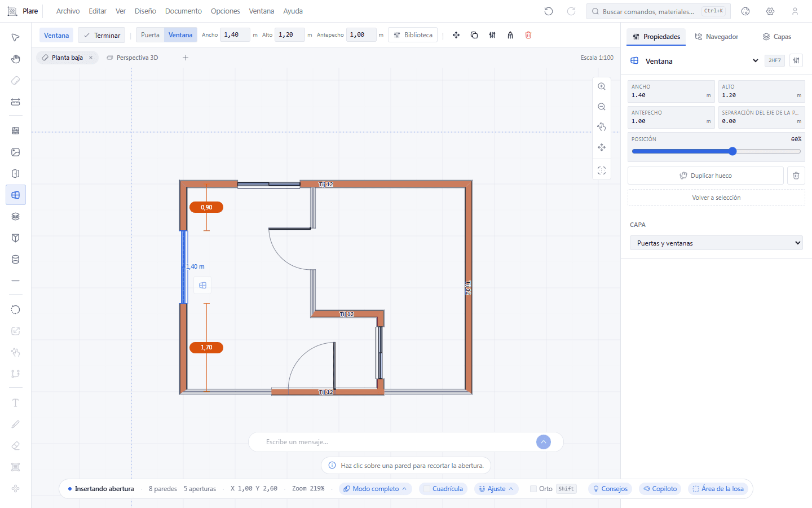Adjust the Posición slider handle
The image size is (812, 508).
732,151
